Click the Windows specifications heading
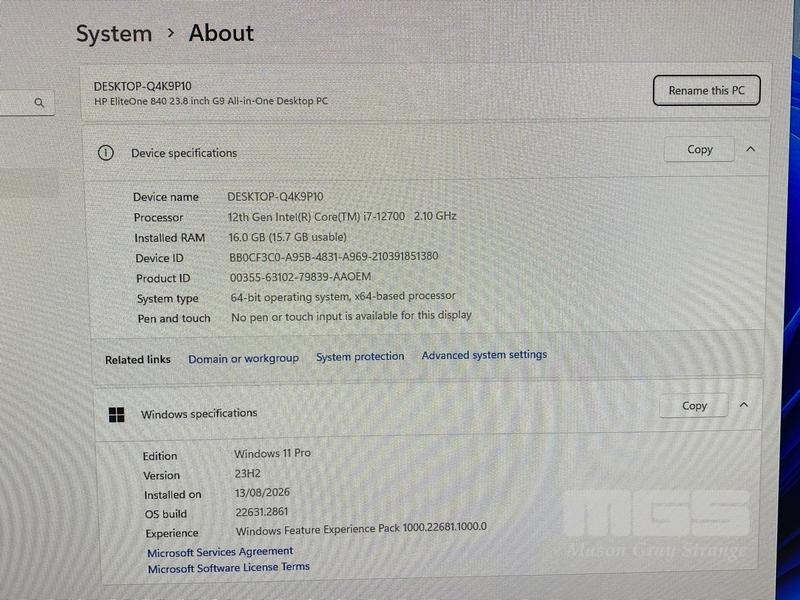The image size is (800, 600). 199,414
